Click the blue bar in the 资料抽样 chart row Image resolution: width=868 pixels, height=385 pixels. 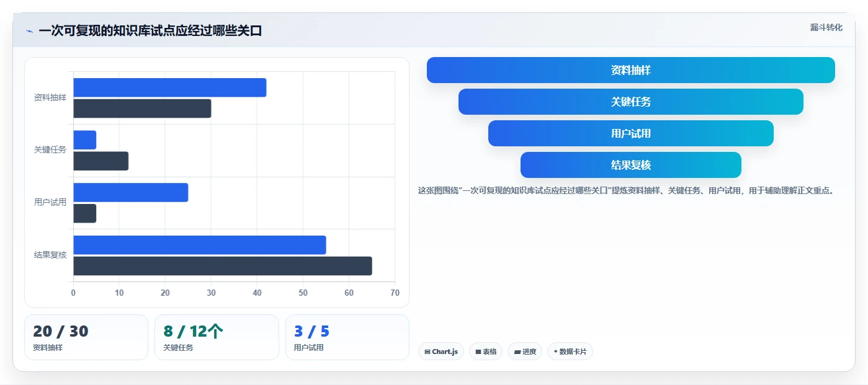[x=170, y=87]
